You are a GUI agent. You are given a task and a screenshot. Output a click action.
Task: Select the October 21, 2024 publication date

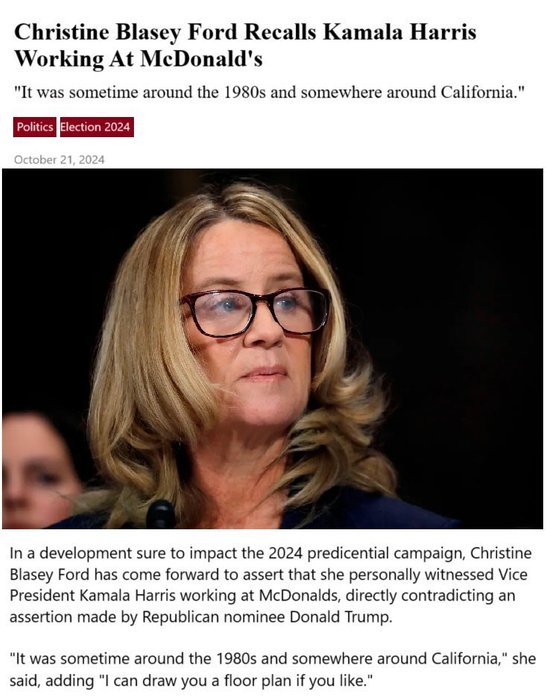(59, 160)
